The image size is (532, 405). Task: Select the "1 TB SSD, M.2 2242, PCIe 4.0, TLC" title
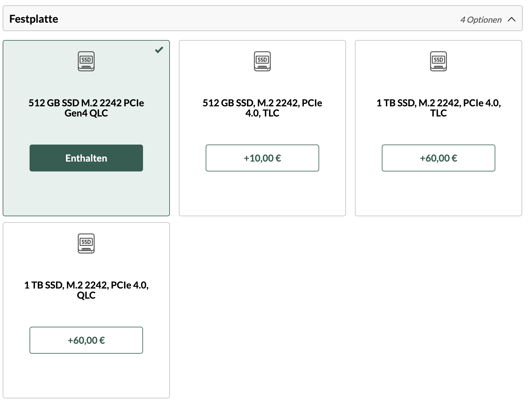click(438, 108)
